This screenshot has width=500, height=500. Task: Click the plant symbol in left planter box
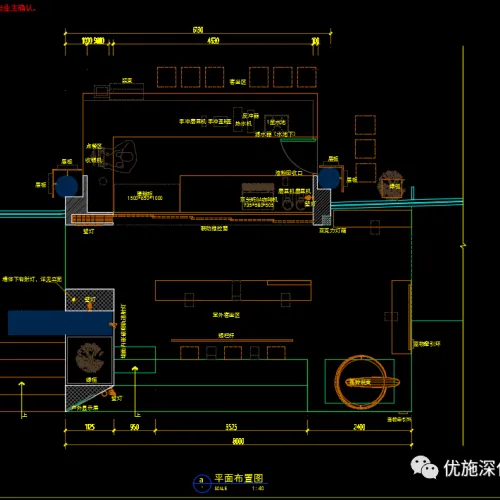point(89,358)
